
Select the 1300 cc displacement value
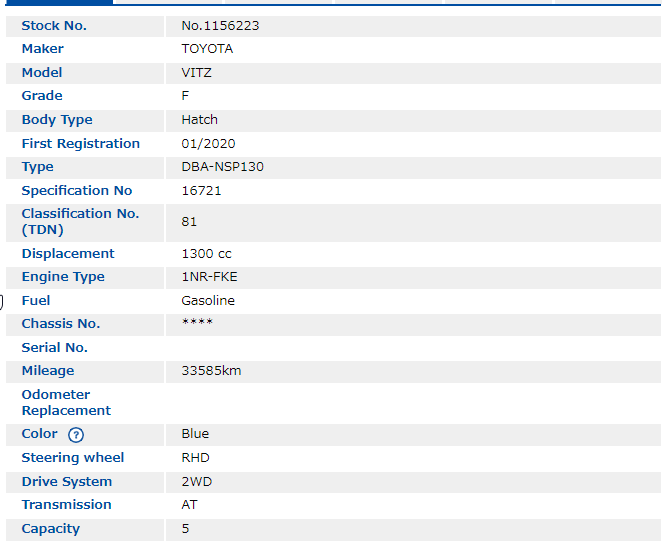(x=206, y=254)
